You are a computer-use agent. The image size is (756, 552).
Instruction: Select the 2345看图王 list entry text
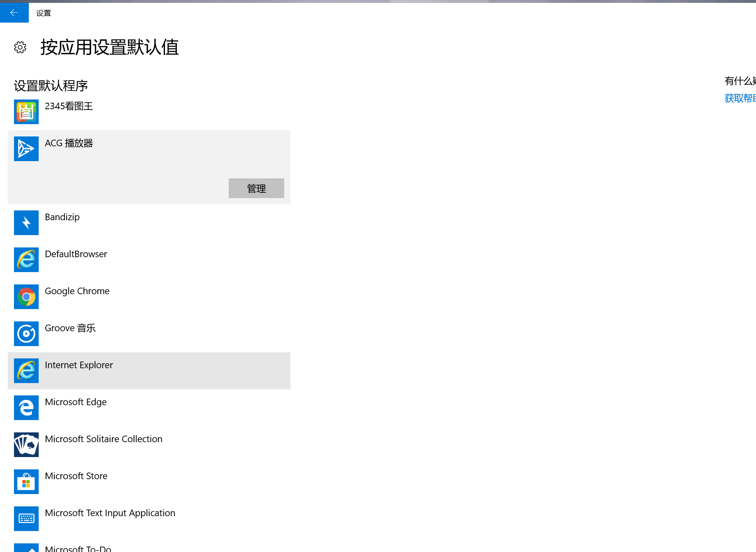coord(69,106)
